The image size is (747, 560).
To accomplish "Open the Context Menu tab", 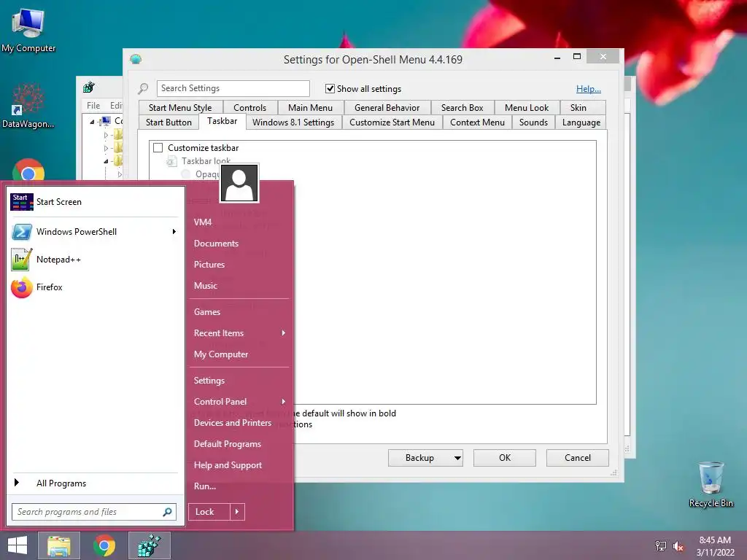I will tap(477, 122).
